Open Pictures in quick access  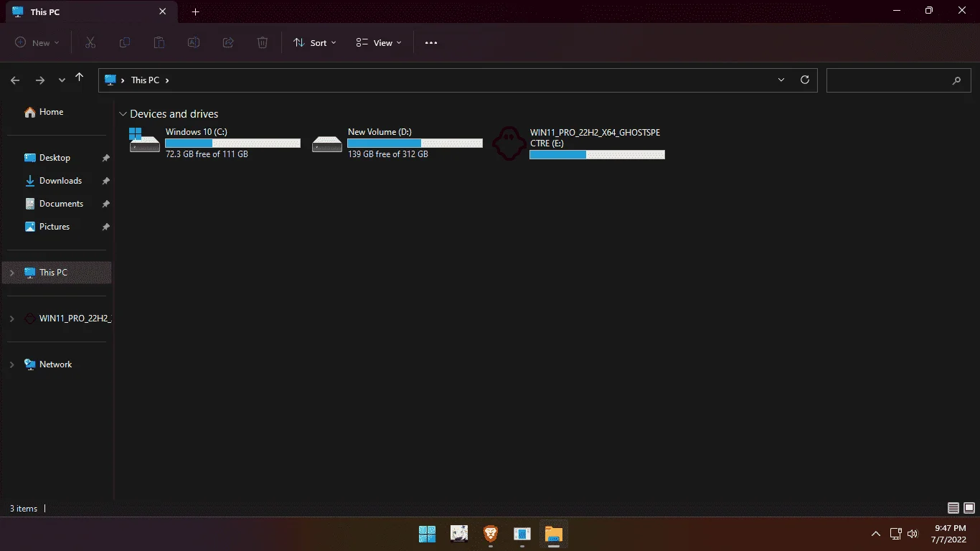click(56, 227)
